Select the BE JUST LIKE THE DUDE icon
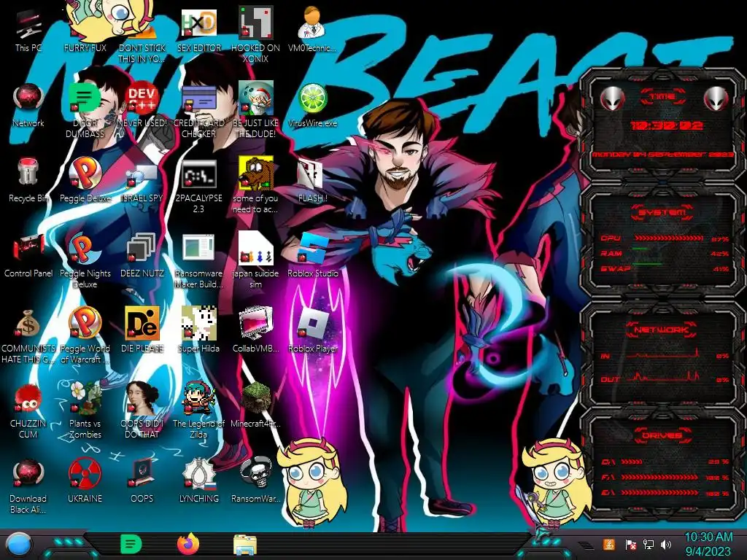Screen dimensions: 747x560 pos(256,111)
